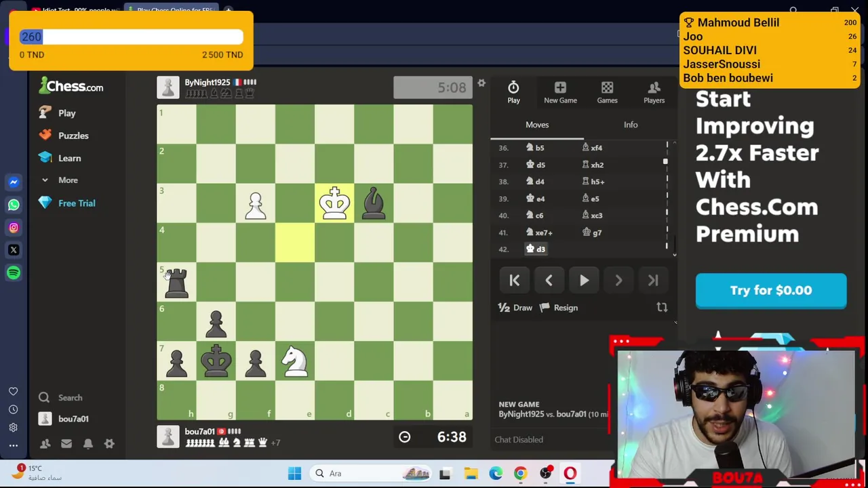Open WhatsApp from the Opera sidebar
Image resolution: width=868 pixels, height=488 pixels.
tap(14, 205)
